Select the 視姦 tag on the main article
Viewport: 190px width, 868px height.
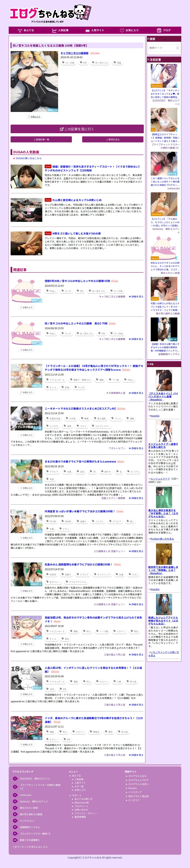click(x=117, y=63)
